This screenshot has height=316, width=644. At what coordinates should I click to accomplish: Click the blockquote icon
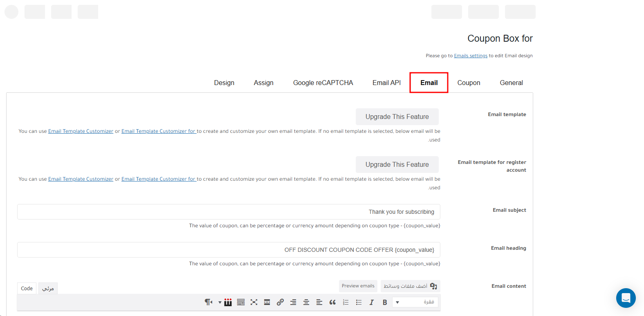tap(332, 302)
